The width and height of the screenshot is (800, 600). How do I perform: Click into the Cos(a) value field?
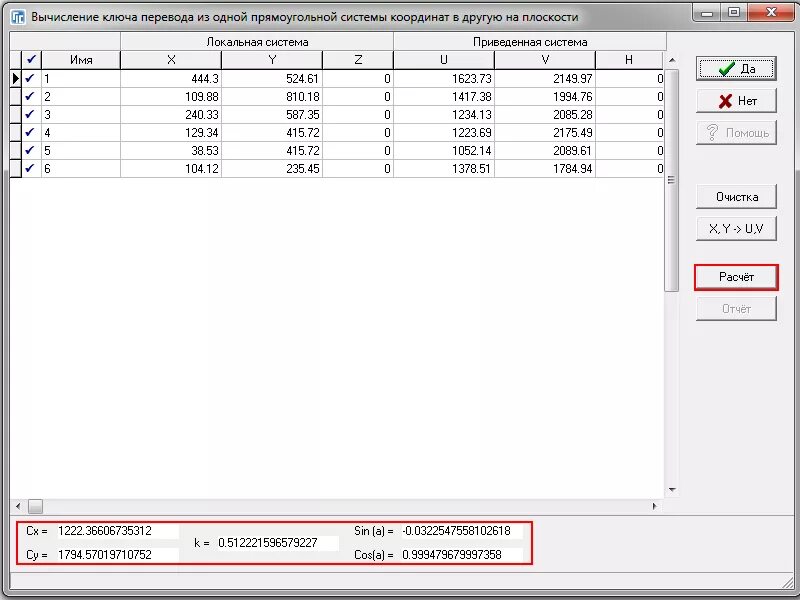(x=462, y=555)
